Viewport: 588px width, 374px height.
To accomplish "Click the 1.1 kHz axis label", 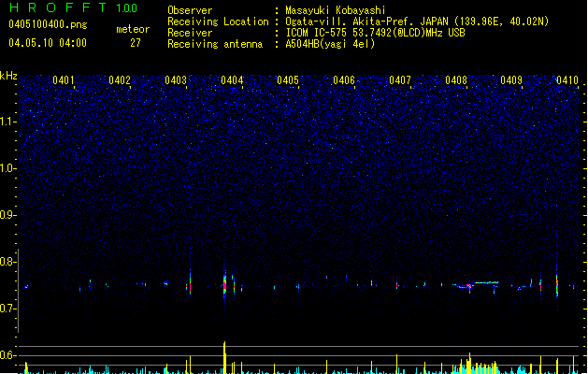I will click(x=8, y=122).
